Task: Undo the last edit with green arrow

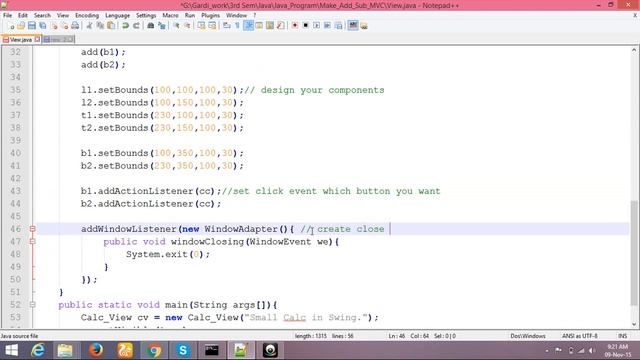Action: click(x=125, y=26)
